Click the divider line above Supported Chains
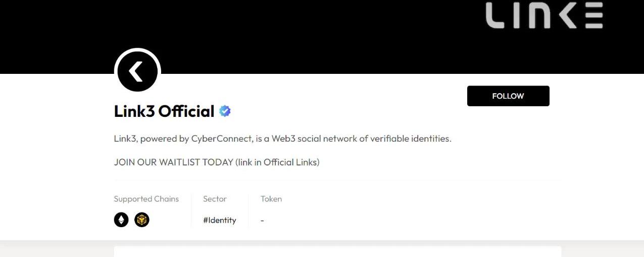 [337, 180]
